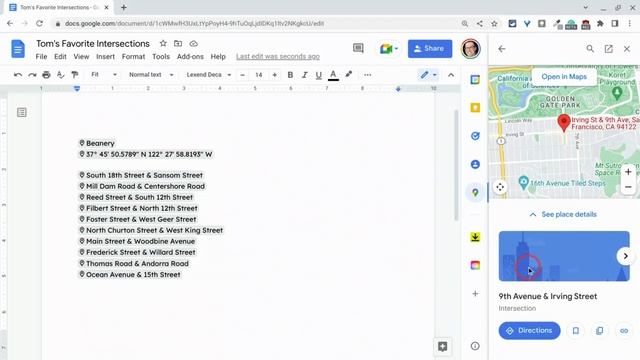The image size is (640, 360).
Task: Open the Tools menu
Action: click(161, 57)
